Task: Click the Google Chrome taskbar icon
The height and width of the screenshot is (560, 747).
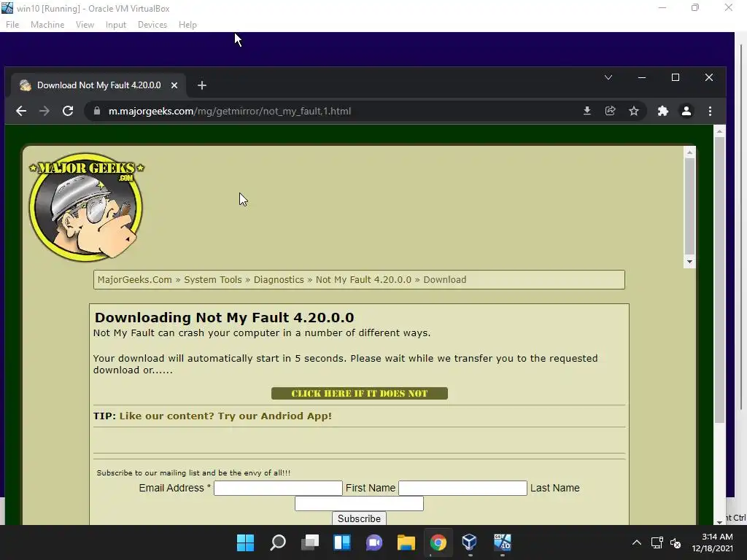Action: coord(438,542)
